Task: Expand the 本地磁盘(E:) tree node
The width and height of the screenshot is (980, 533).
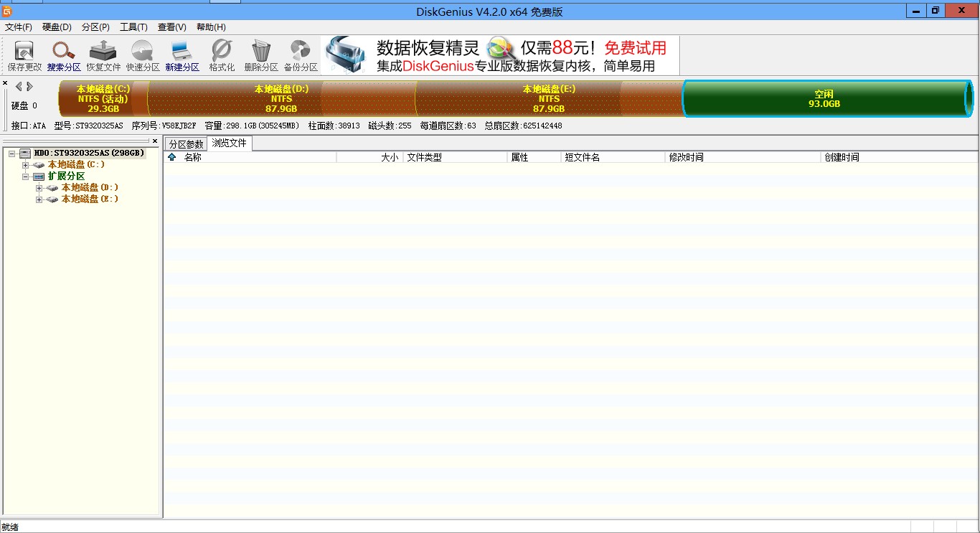Action: click(39, 199)
